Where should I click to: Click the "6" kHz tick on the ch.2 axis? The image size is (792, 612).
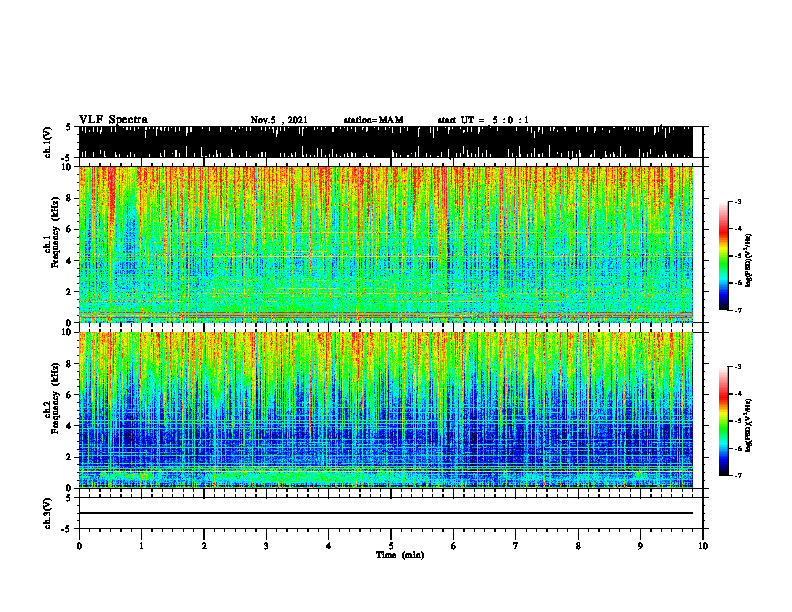(69, 395)
